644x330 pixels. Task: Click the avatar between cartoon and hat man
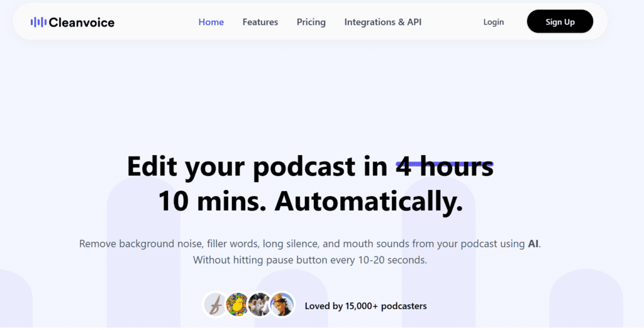coord(260,305)
